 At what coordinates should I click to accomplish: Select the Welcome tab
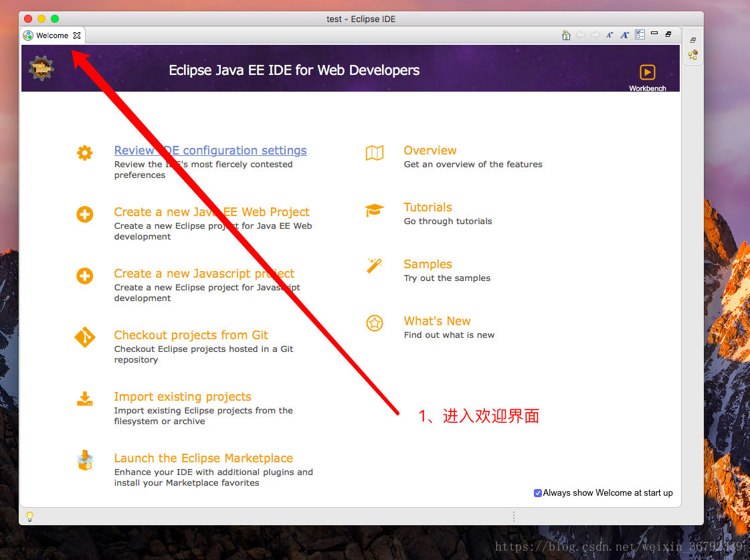click(x=52, y=35)
